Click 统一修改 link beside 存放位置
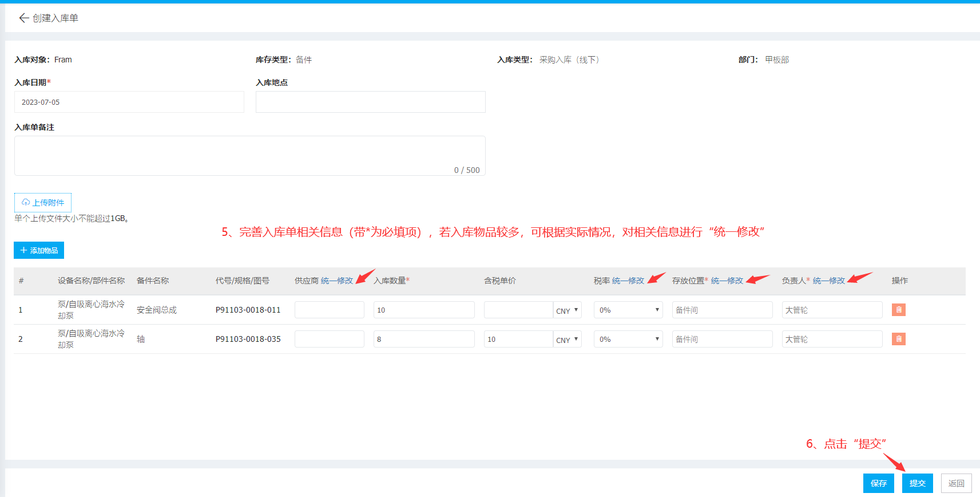The width and height of the screenshot is (980, 497). pos(727,281)
